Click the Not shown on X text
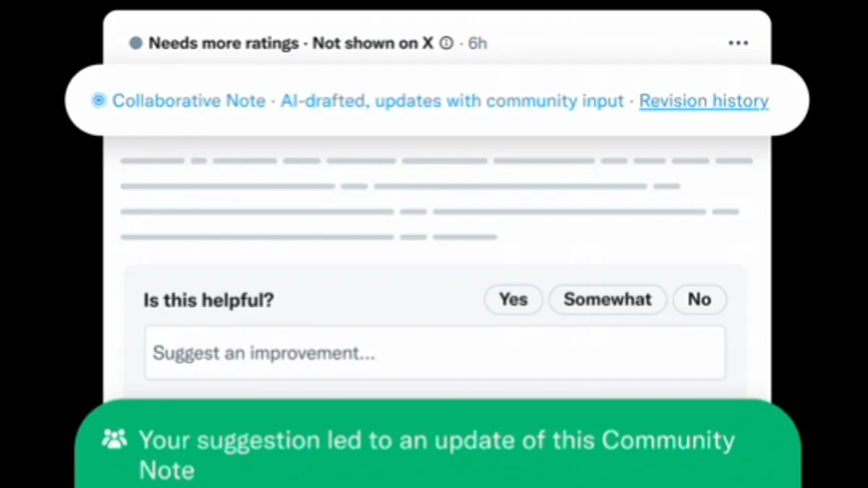Viewport: 868px width, 488px height. [x=373, y=43]
